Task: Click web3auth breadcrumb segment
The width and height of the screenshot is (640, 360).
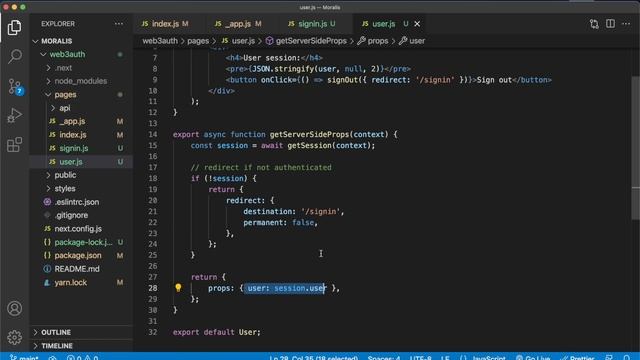Action: [160, 41]
